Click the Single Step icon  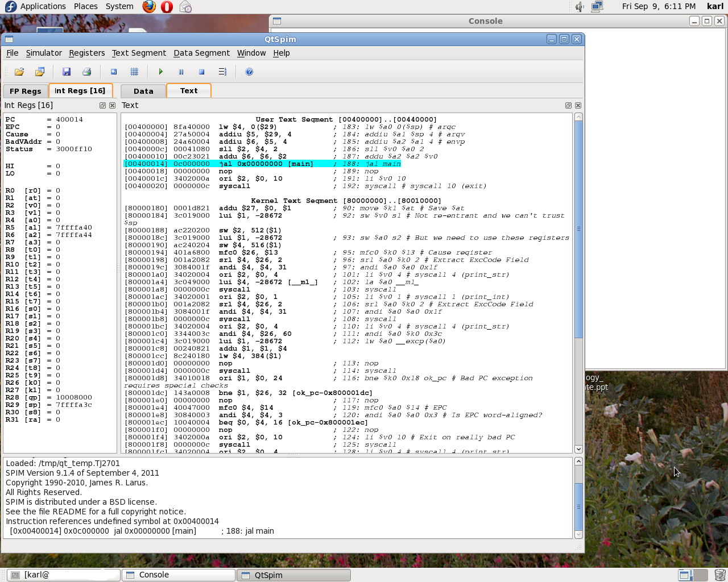pyautogui.click(x=222, y=72)
